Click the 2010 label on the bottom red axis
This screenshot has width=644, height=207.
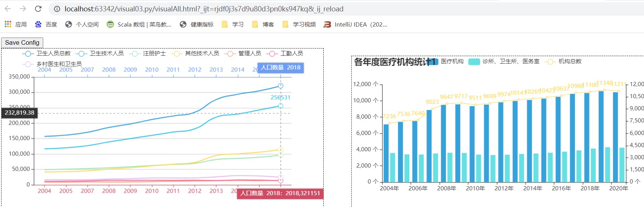pos(152,191)
